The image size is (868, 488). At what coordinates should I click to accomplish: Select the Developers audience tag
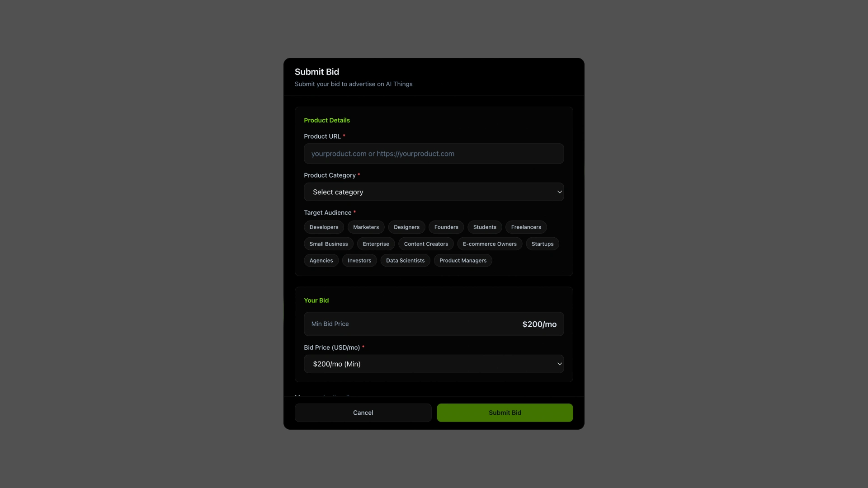pos(323,227)
